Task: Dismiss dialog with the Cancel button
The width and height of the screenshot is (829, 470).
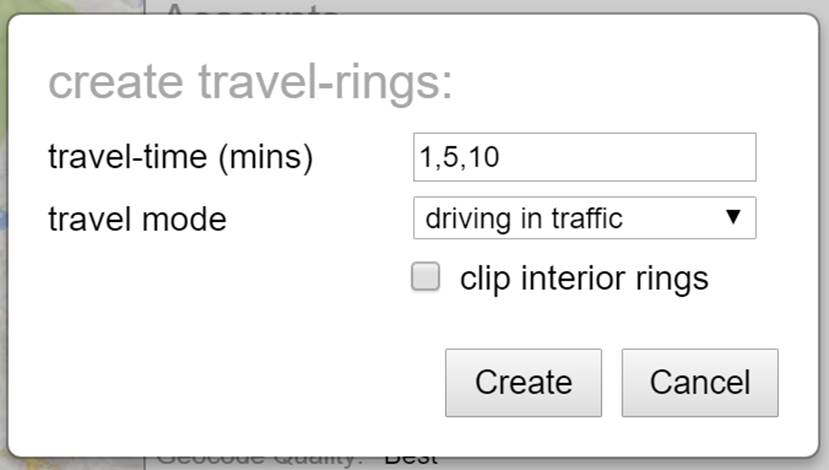Action: pos(700,383)
